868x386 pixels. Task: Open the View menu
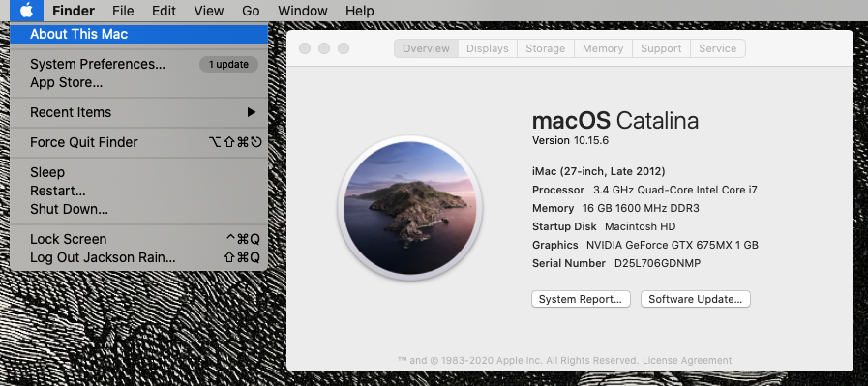click(209, 11)
